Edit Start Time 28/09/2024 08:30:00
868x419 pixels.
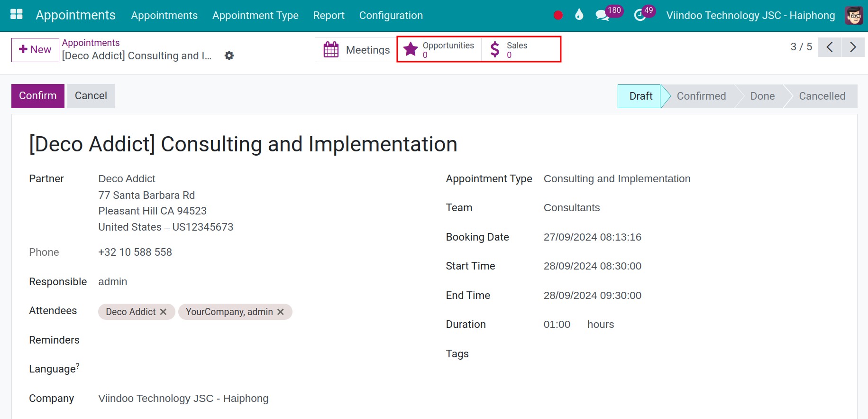click(x=592, y=266)
